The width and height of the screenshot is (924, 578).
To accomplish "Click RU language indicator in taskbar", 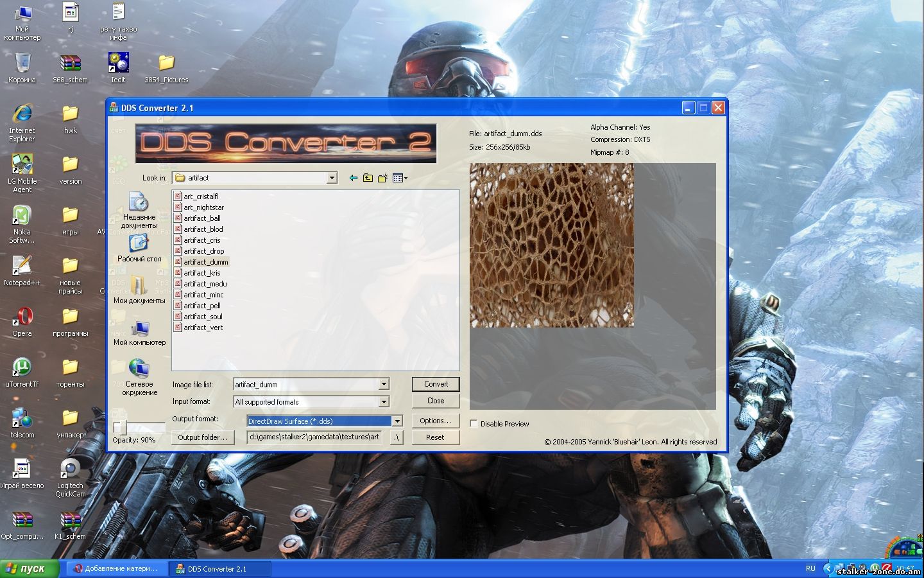I will pos(810,568).
